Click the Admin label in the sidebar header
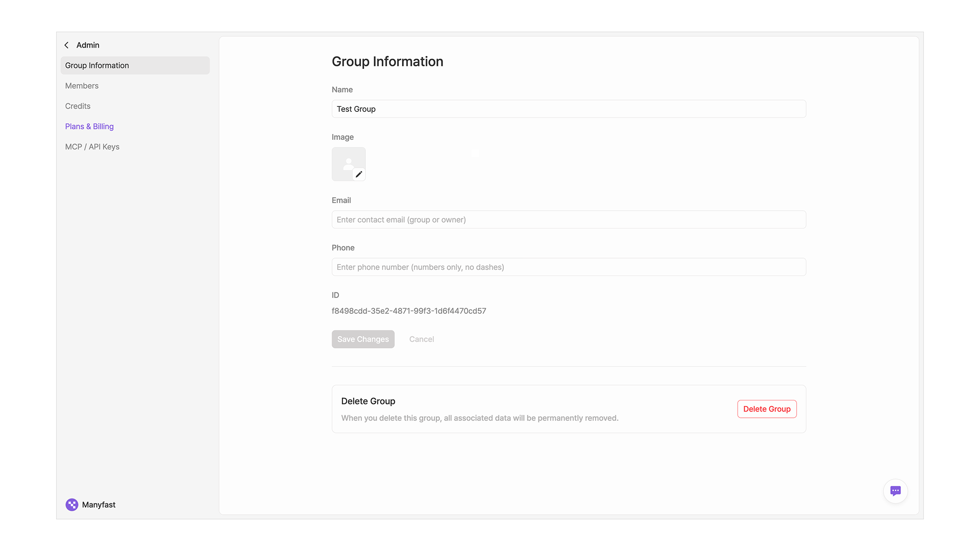Image resolution: width=980 pixels, height=551 pixels. pyautogui.click(x=88, y=45)
